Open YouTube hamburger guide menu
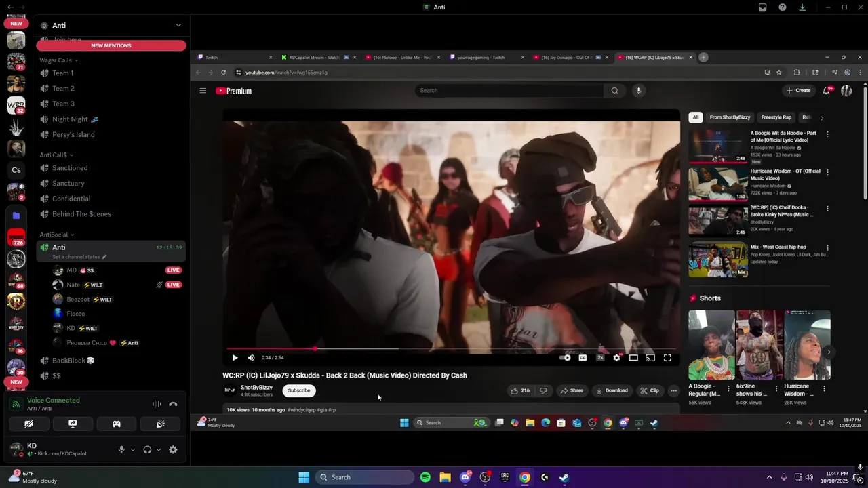868x488 pixels. tap(203, 91)
